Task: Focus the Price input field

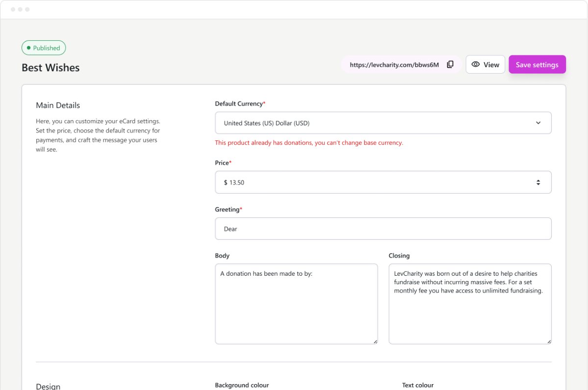Action: coord(383,182)
